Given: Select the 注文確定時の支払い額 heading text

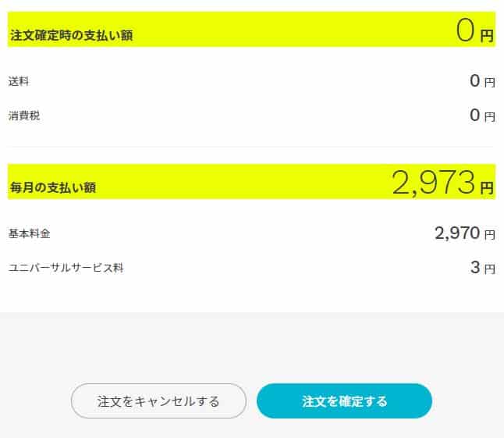Looking at the screenshot, I should click(x=71, y=35).
